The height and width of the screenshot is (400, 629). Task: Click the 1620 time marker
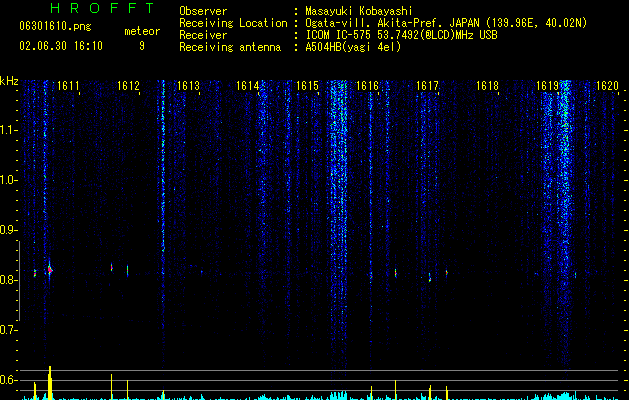607,86
